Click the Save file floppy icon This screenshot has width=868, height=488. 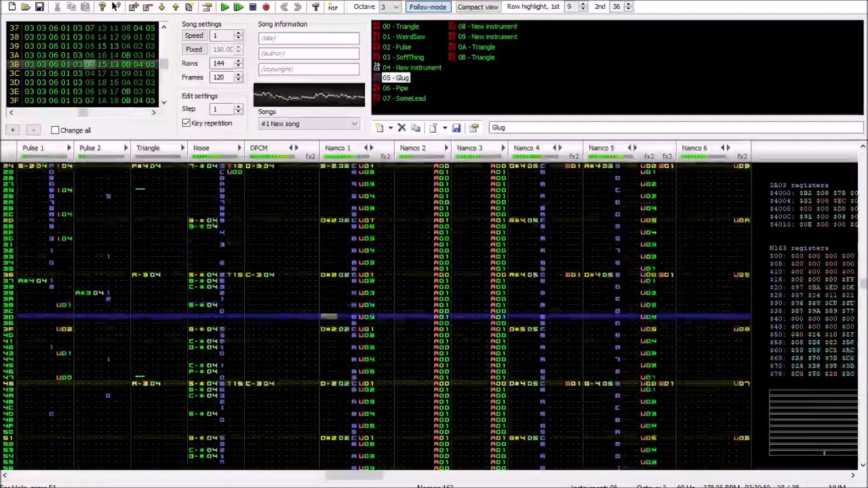(x=39, y=7)
